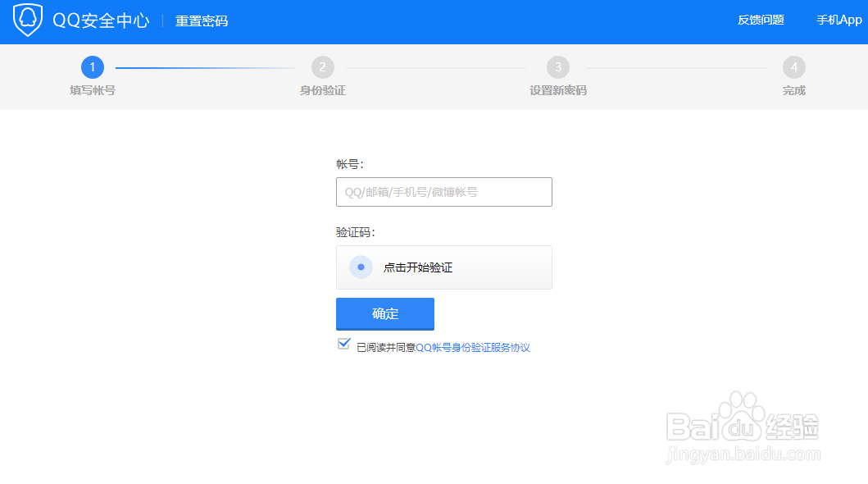This screenshot has width=868, height=484.
Task: Open QQ帐号身份验证服务协议 link
Action: 473,347
